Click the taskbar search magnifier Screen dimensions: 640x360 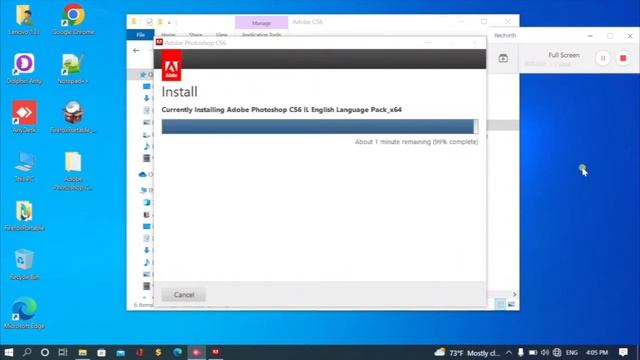coord(27,352)
